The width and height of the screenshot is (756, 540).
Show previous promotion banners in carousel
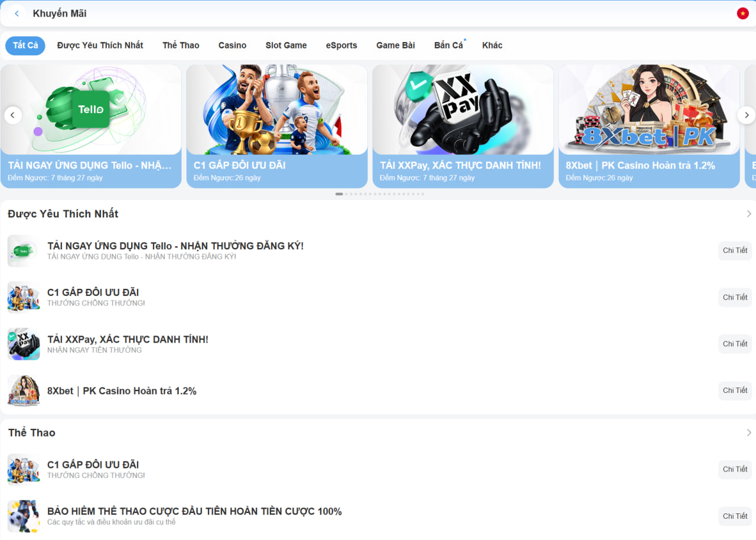coord(13,115)
